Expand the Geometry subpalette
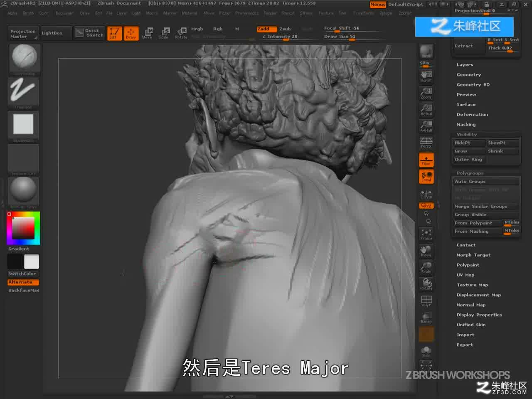The height and width of the screenshot is (399, 532). click(x=469, y=75)
